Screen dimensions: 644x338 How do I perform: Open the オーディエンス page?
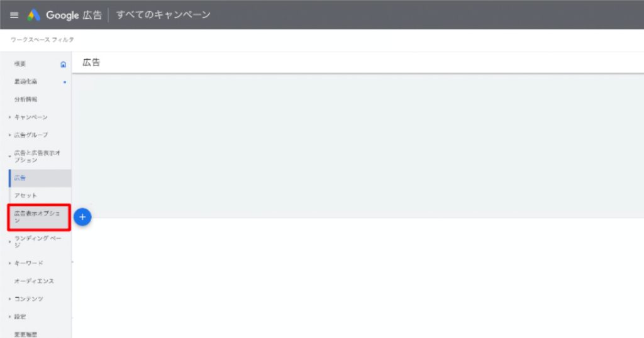coord(34,281)
